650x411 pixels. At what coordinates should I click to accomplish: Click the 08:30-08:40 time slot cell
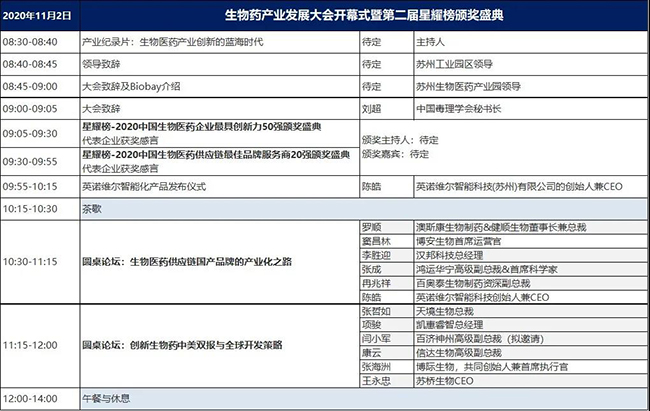click(38, 43)
